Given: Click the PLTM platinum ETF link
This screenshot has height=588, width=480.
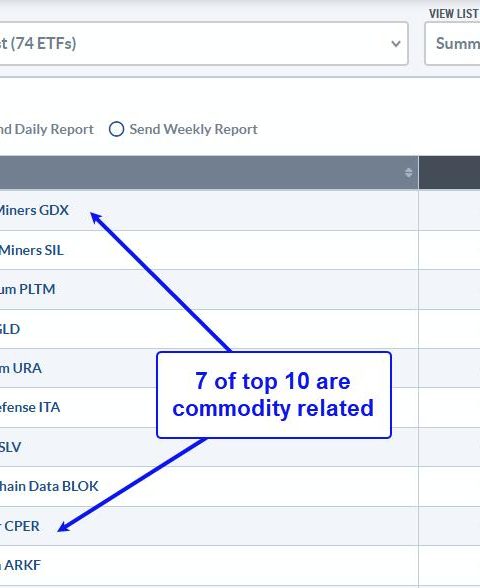Looking at the screenshot, I should (x=27, y=289).
